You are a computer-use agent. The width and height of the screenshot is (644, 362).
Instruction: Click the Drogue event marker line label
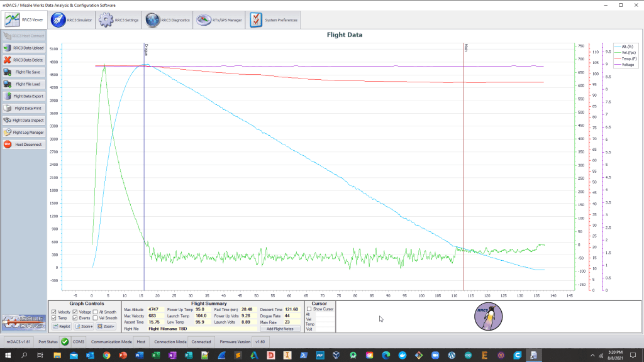tap(146, 50)
